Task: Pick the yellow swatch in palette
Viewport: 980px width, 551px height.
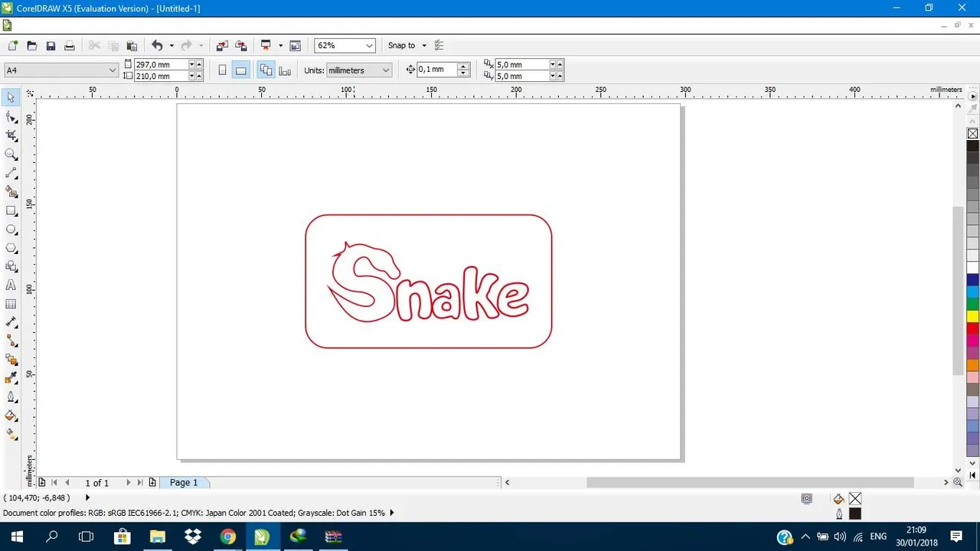Action: pos(973,316)
